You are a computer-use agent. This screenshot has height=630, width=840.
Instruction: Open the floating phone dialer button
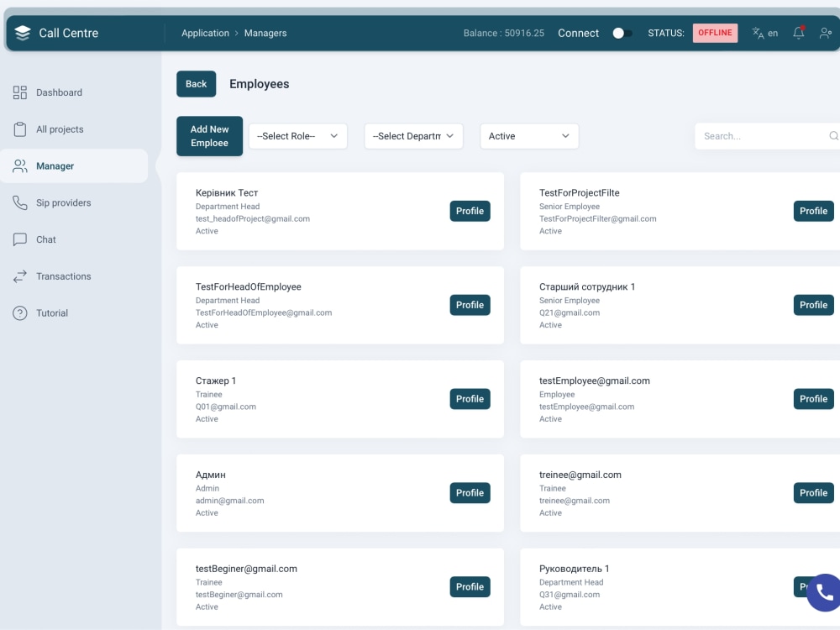[824, 592]
